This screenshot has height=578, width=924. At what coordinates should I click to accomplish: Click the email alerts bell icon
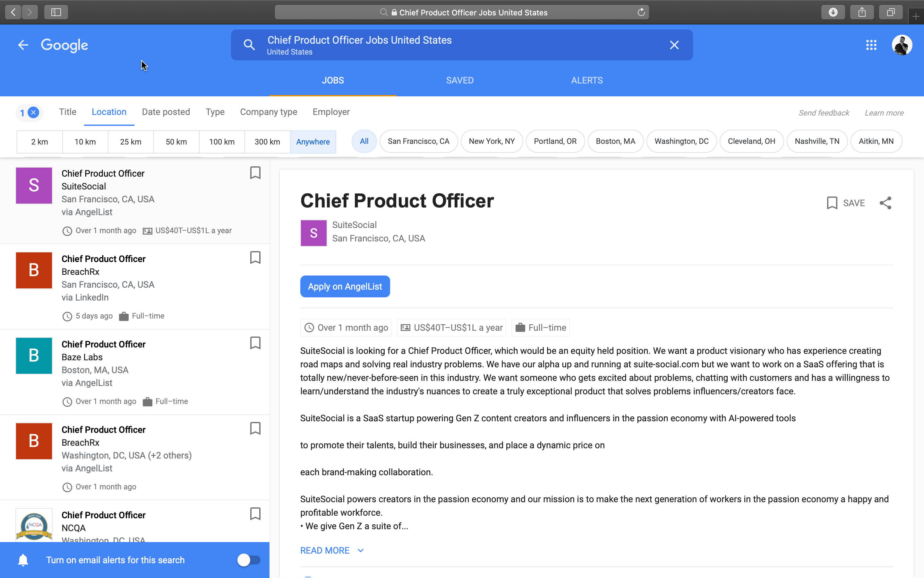pos(23,560)
